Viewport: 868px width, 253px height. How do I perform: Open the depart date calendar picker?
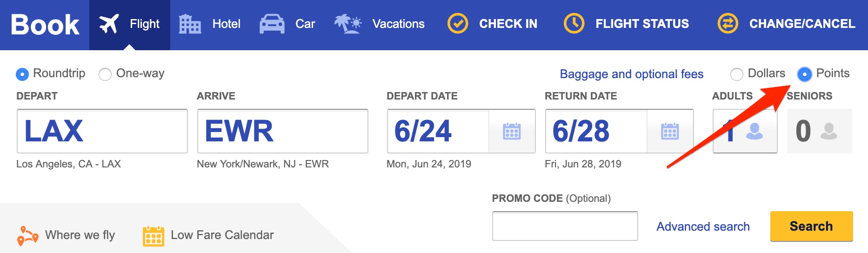coord(512,132)
